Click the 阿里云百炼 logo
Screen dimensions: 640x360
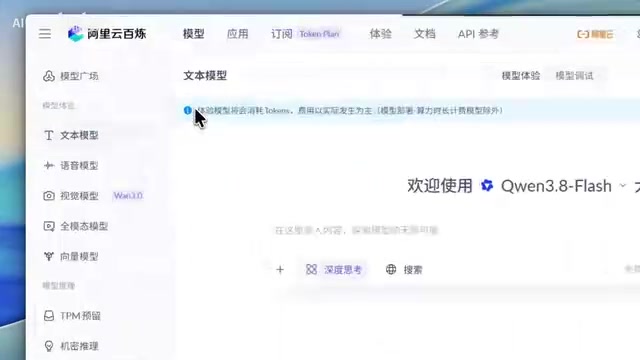tap(107, 34)
